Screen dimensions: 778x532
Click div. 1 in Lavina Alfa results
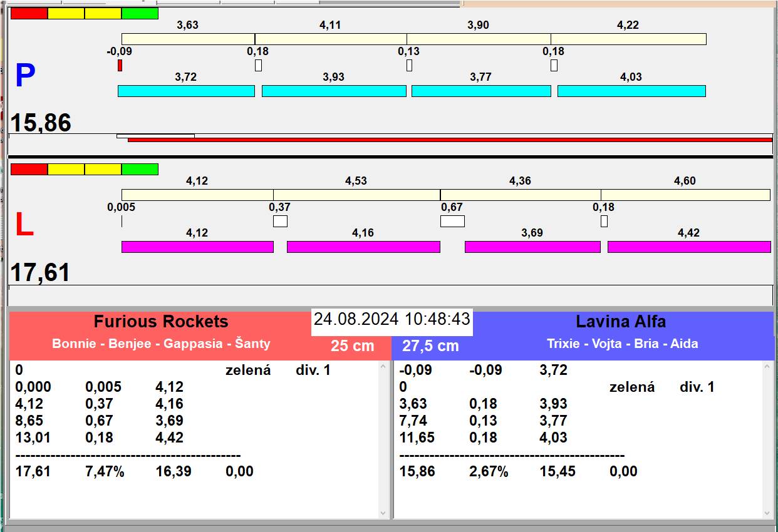[x=697, y=387]
